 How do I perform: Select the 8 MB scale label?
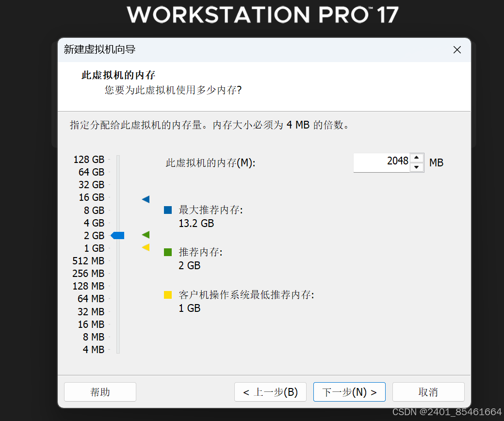click(94, 337)
